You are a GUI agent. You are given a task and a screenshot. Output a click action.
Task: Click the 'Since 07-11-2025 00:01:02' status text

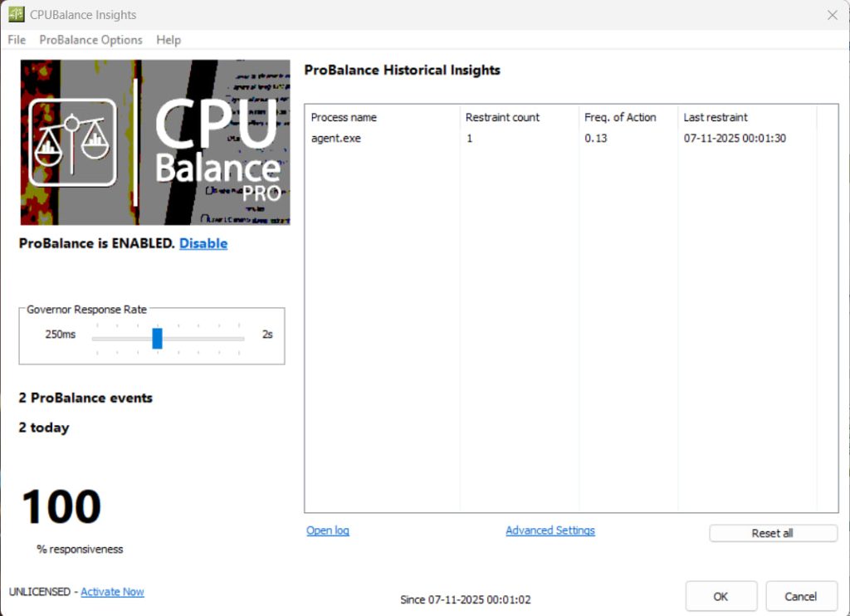(465, 599)
